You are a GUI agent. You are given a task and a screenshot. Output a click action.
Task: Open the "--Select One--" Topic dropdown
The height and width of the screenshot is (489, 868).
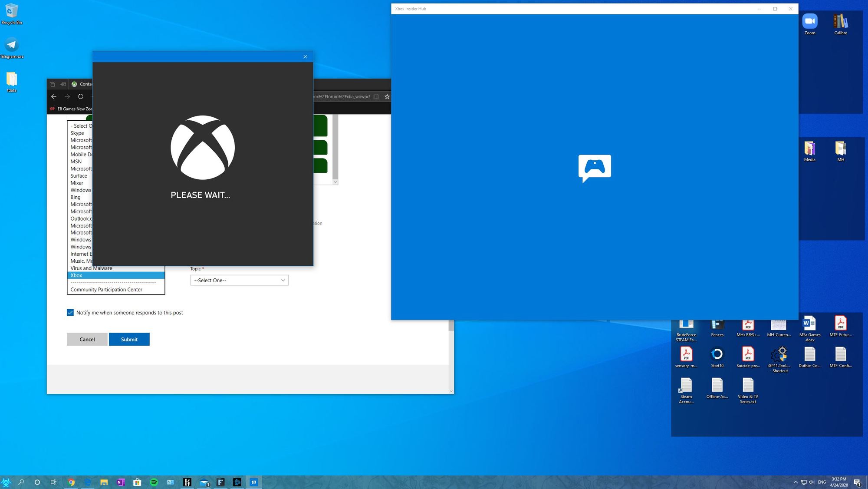point(239,280)
